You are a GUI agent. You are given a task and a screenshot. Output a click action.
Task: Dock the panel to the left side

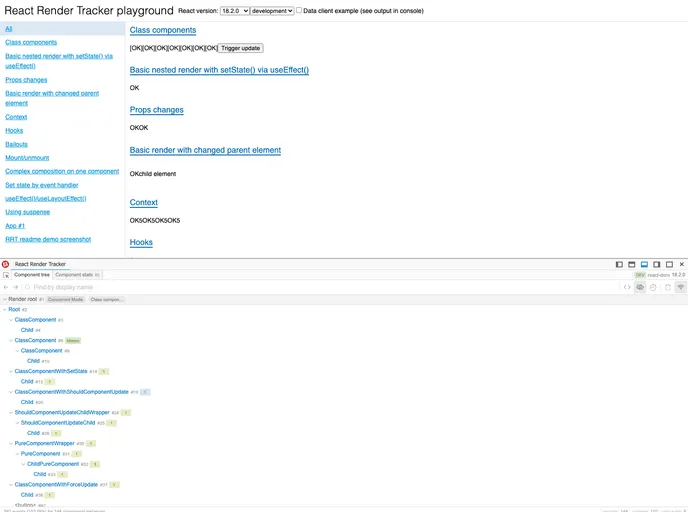point(619,264)
